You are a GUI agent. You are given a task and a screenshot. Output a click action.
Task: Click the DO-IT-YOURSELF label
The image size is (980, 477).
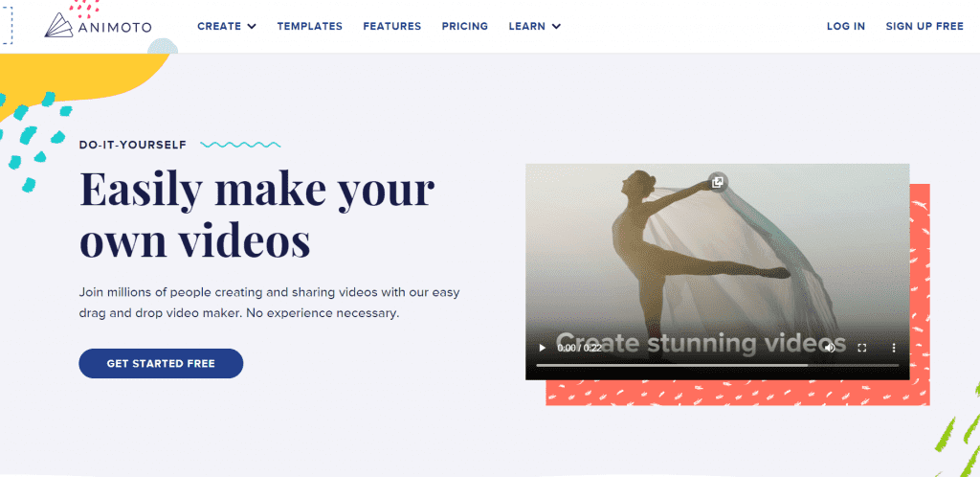click(133, 145)
